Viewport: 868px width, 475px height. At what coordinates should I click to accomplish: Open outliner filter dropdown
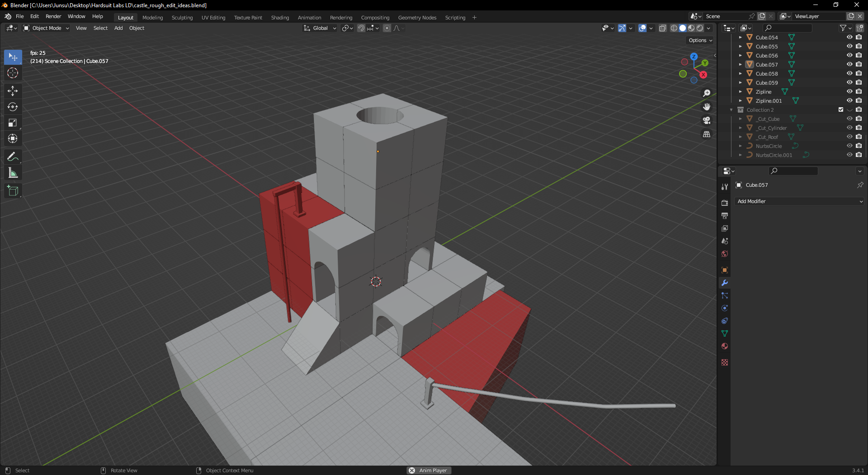845,28
